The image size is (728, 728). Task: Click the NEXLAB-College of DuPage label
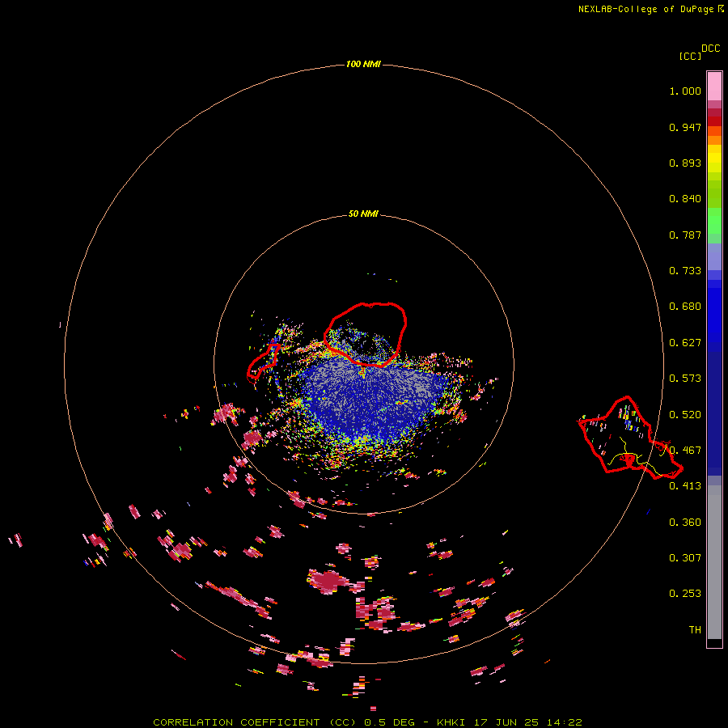point(646,9)
